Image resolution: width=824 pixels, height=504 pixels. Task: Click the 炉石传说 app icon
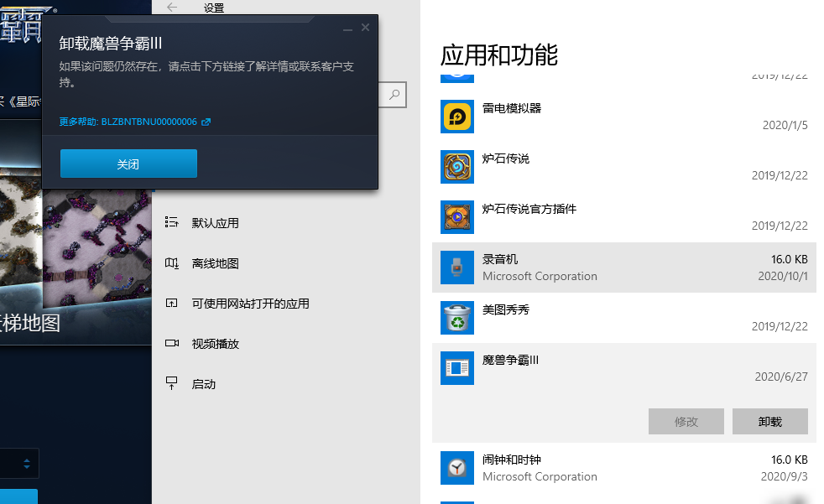click(x=457, y=167)
